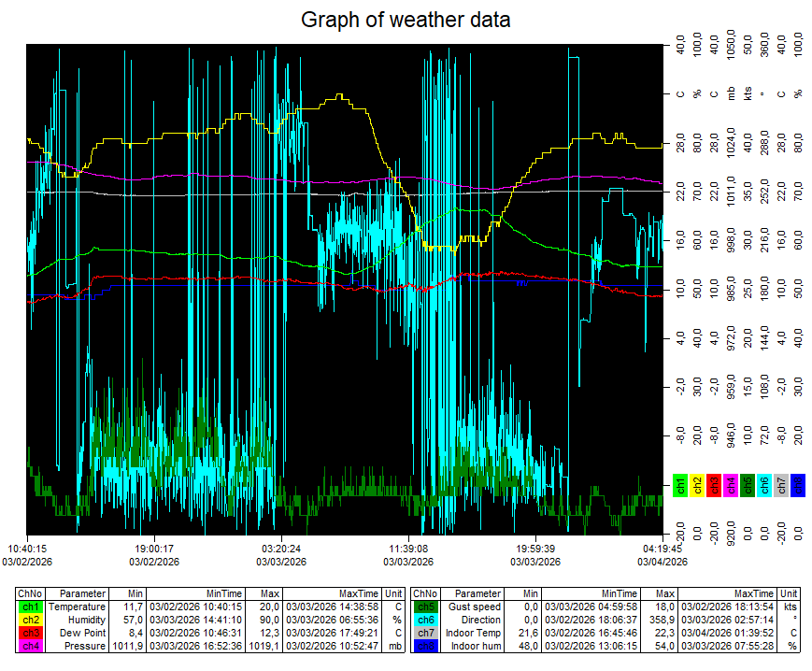This screenshot has width=812, height=671.
Task: Select the ch7 Indoor Temp color cell in table
Action: point(425,633)
